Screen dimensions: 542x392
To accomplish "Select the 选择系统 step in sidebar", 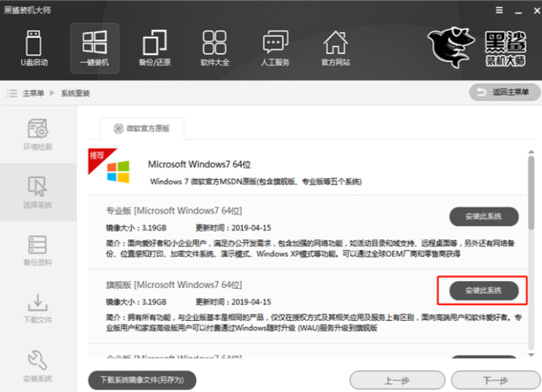I will [x=38, y=192].
